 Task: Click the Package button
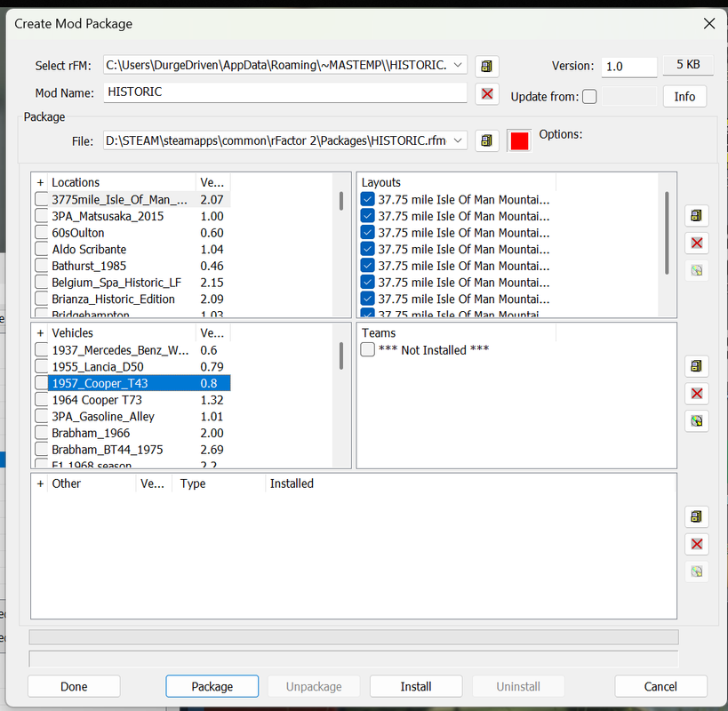[x=212, y=686]
